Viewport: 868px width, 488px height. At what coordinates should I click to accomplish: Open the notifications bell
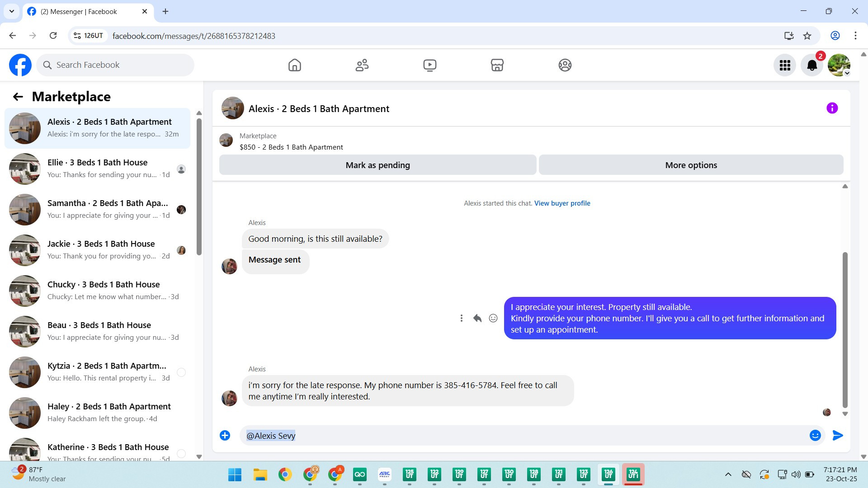(811, 65)
